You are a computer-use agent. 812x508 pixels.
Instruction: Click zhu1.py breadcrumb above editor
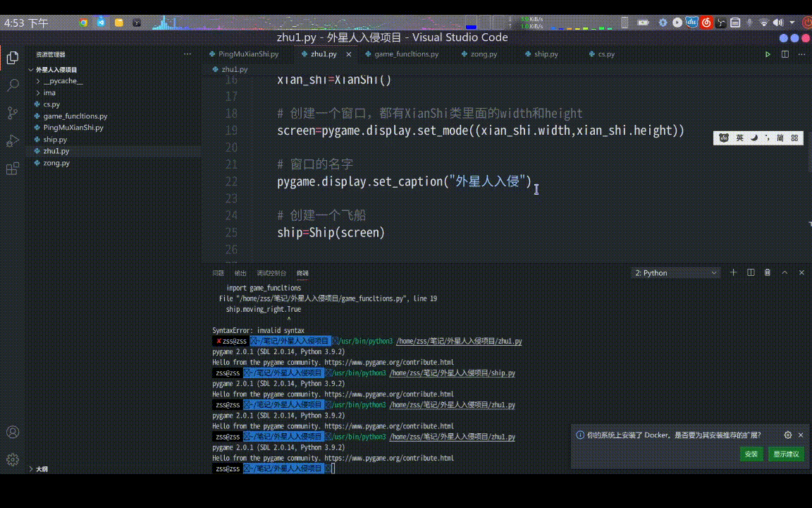point(234,69)
